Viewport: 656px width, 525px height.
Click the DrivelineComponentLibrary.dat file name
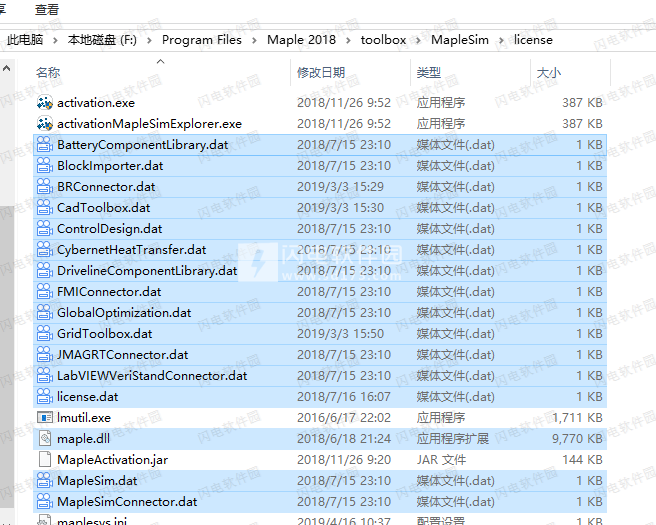(x=147, y=271)
